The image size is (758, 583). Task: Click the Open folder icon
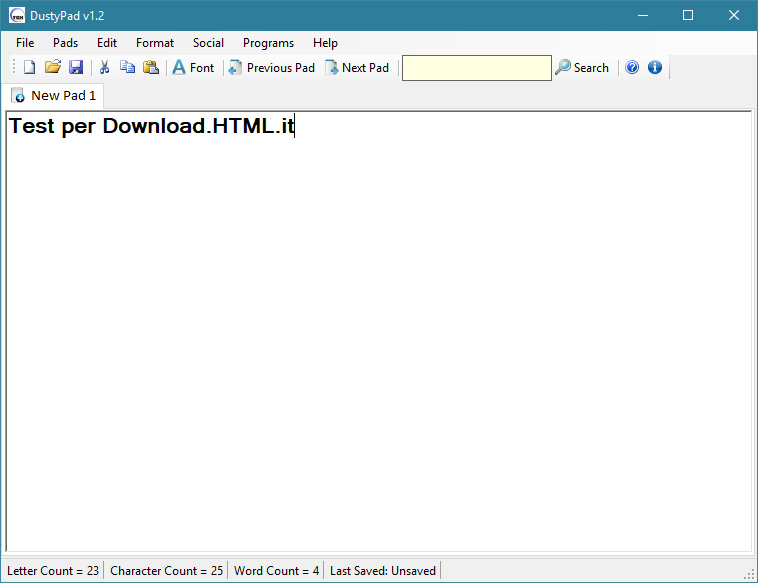(53, 68)
